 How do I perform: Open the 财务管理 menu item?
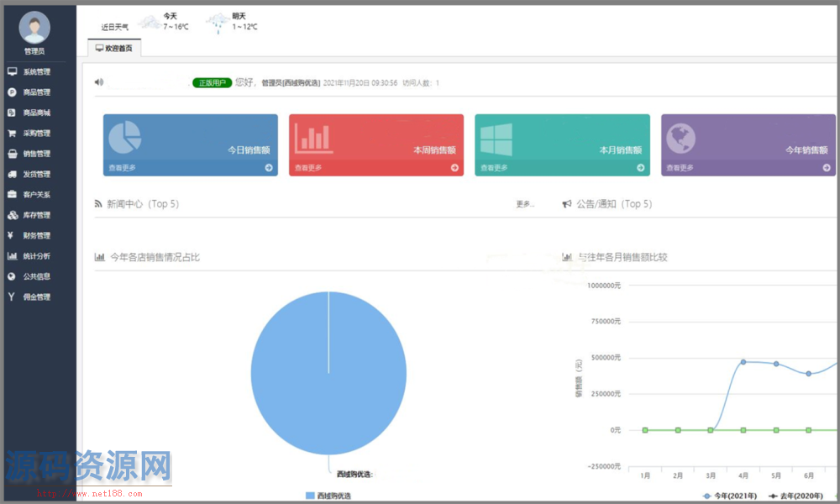(36, 235)
